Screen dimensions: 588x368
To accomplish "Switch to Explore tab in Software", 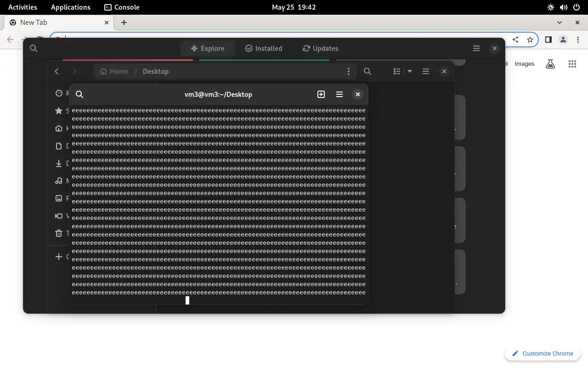I will click(207, 48).
